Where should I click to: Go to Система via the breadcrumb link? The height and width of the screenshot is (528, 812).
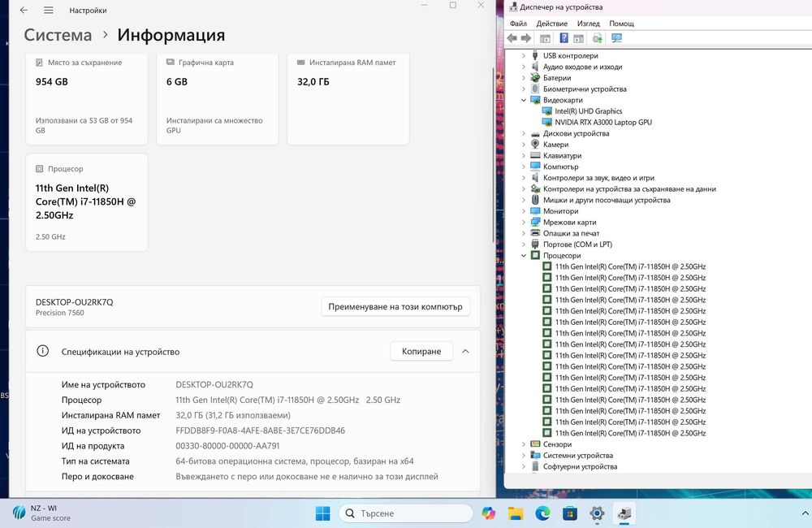tap(58, 35)
